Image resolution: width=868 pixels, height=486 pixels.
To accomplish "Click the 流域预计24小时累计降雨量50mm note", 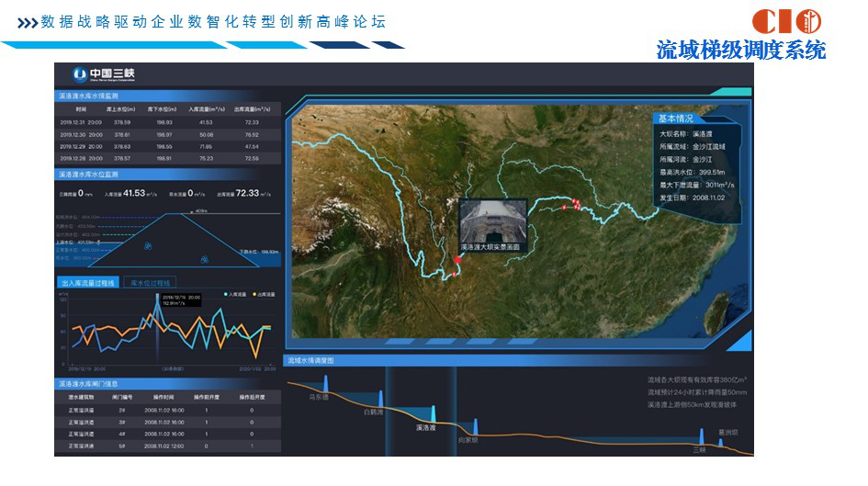I will click(697, 392).
